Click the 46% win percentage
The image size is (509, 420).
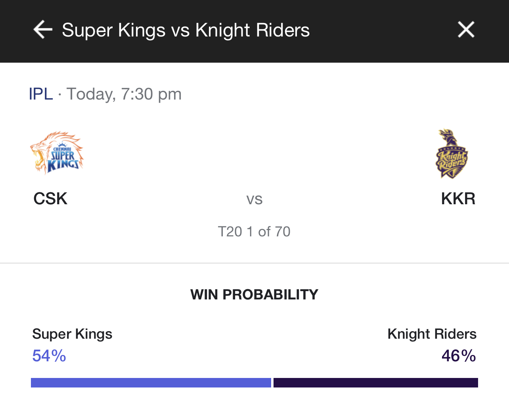pos(459,356)
